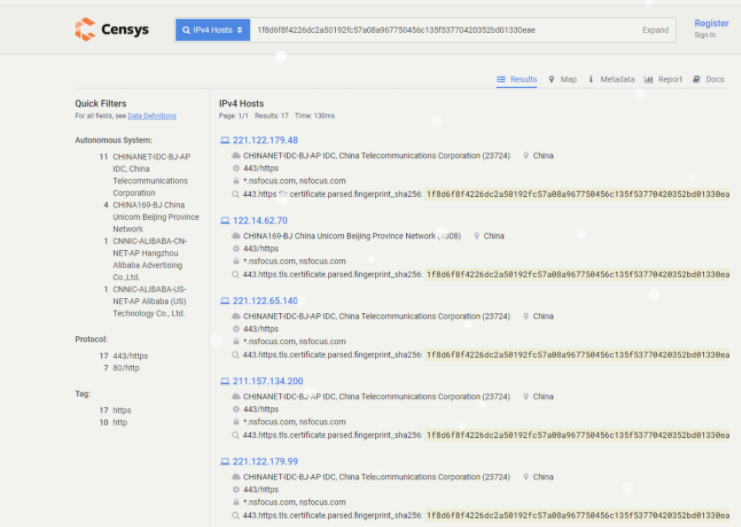741x527 pixels.
Task: Click Sign In link
Action: (x=705, y=35)
